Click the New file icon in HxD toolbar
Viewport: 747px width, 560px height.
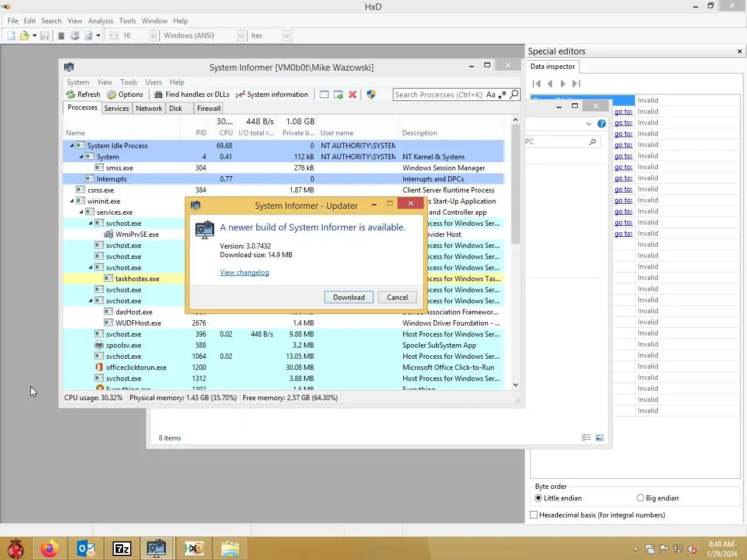coord(11,36)
